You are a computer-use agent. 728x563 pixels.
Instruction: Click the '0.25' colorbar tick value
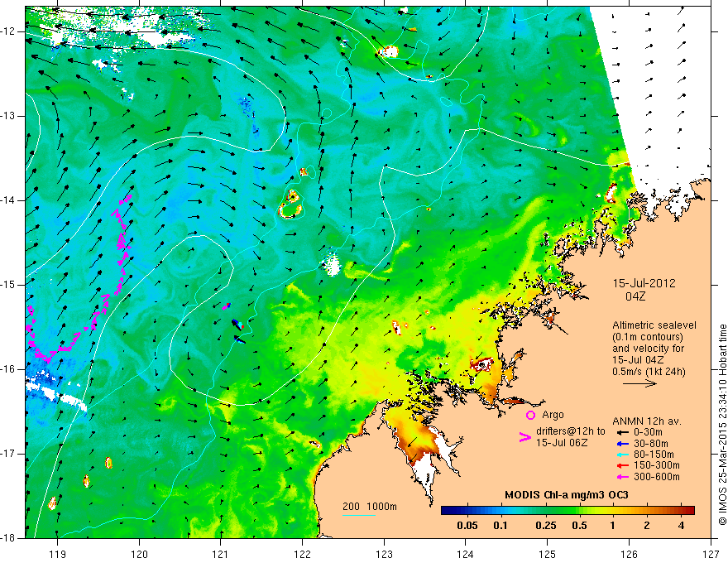point(545,526)
